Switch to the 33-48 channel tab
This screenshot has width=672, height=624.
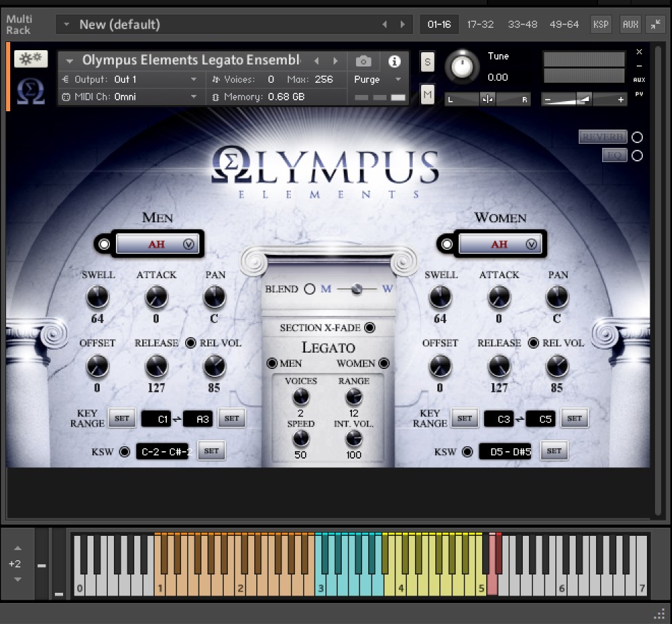[522, 24]
